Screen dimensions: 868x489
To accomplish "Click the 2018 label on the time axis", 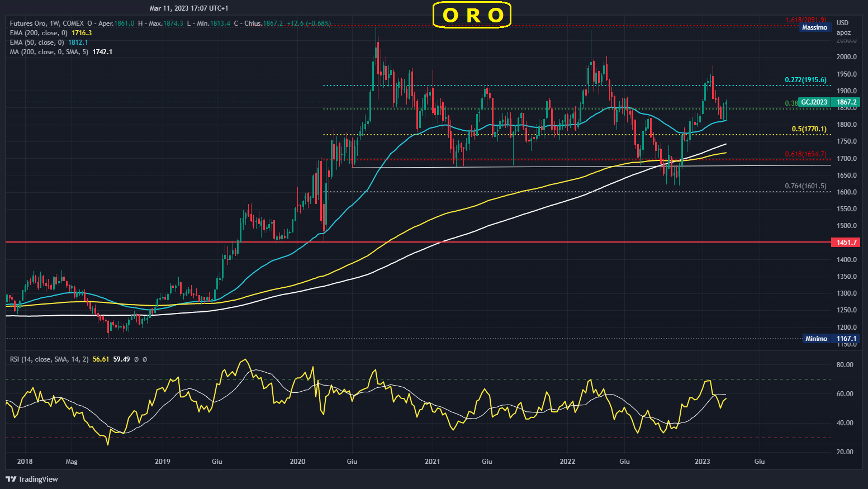I will pos(25,462).
